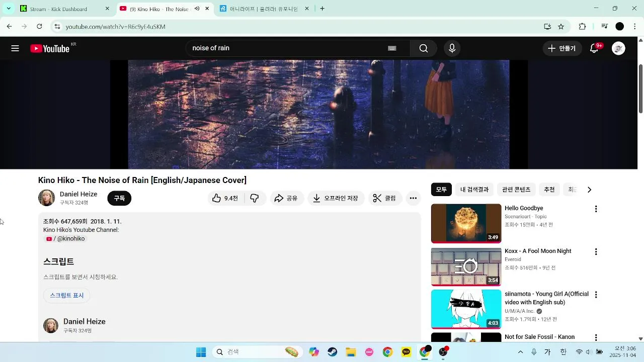
Task: Show hidden system tray icons
Action: tap(520, 352)
